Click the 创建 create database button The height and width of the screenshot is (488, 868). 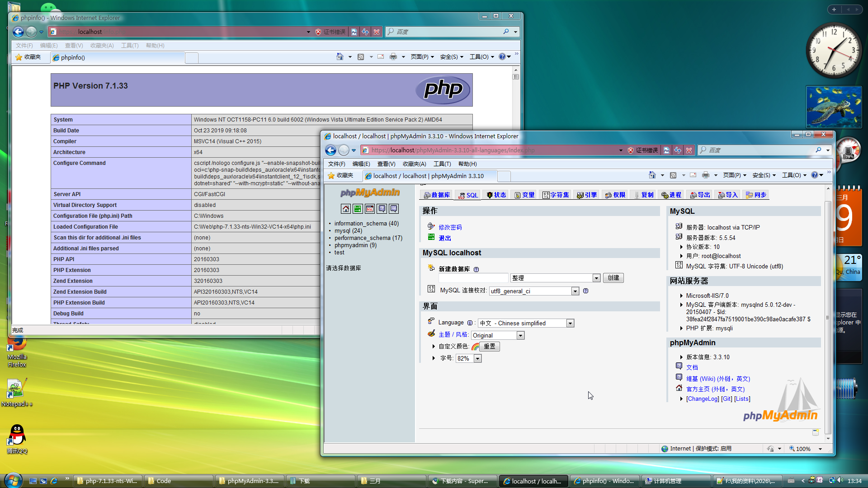613,278
